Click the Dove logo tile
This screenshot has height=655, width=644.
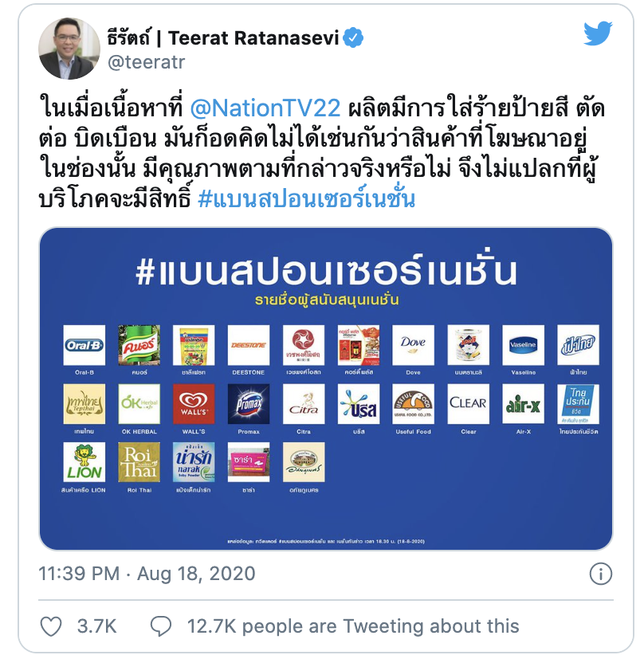click(413, 345)
